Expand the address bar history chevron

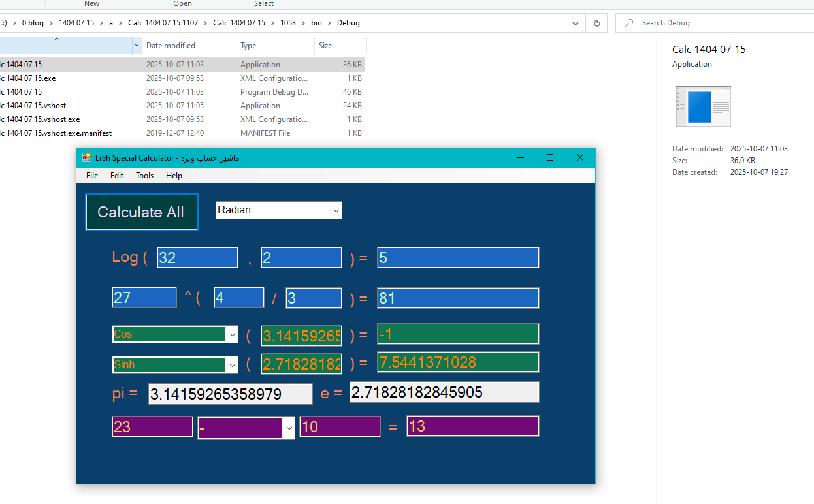[x=575, y=23]
